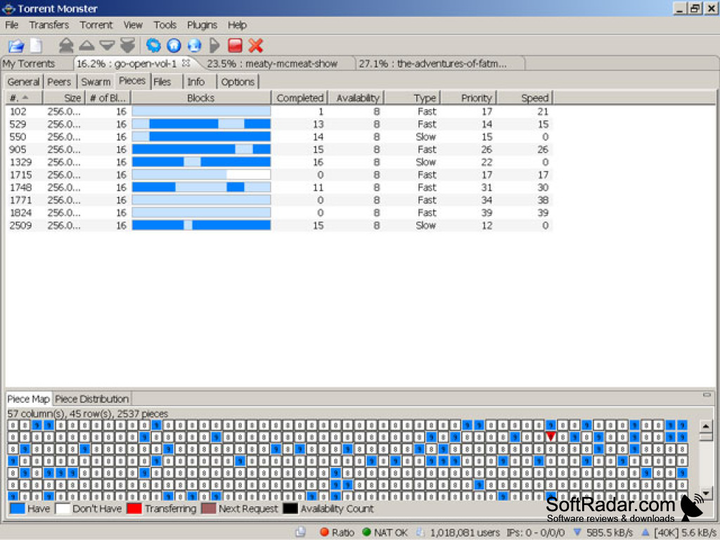Open the Transfers menu

49,25
